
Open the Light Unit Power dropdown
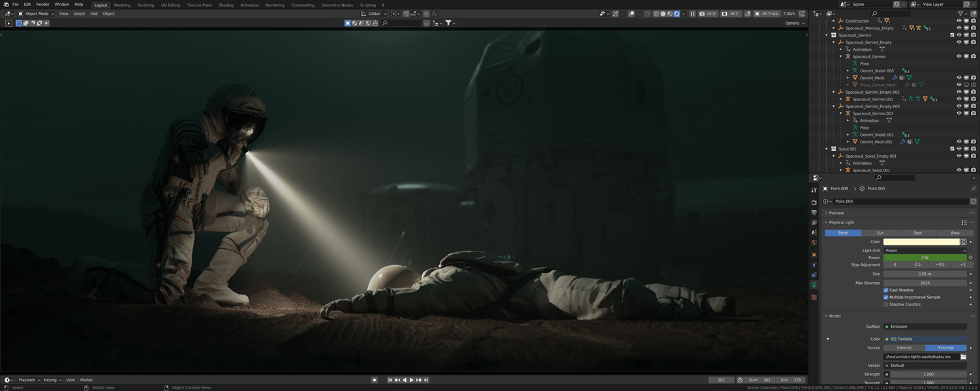click(x=925, y=250)
